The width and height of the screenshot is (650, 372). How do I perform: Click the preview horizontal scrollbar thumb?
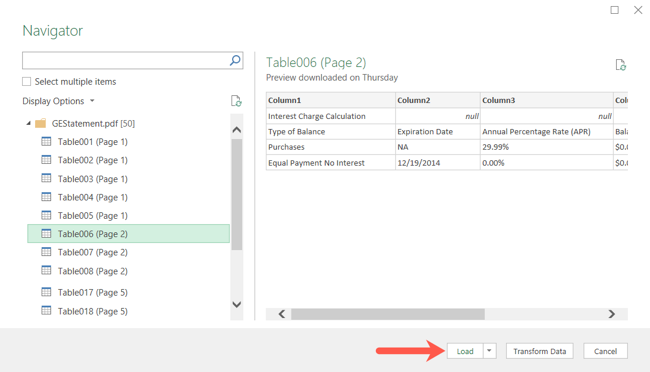(x=388, y=314)
